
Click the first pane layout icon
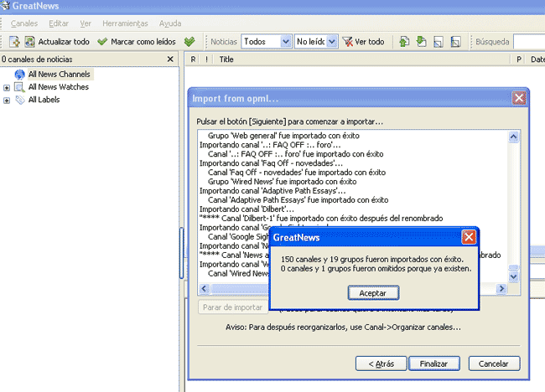(439, 42)
